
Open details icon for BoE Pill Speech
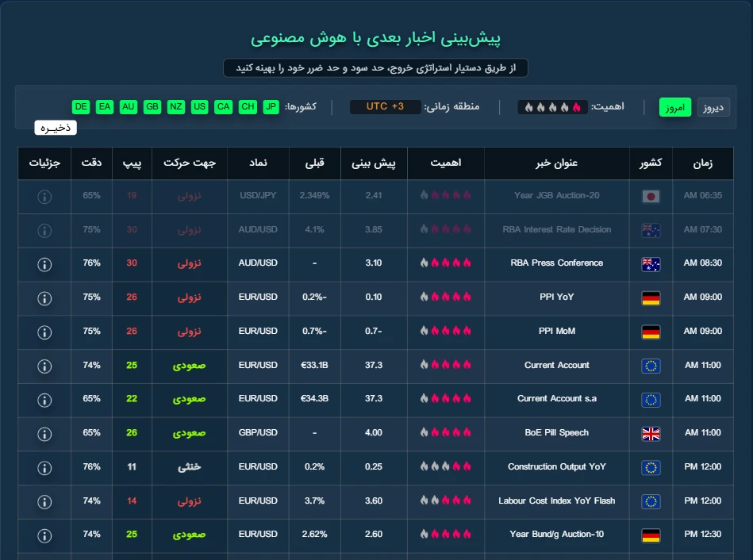[x=44, y=433]
